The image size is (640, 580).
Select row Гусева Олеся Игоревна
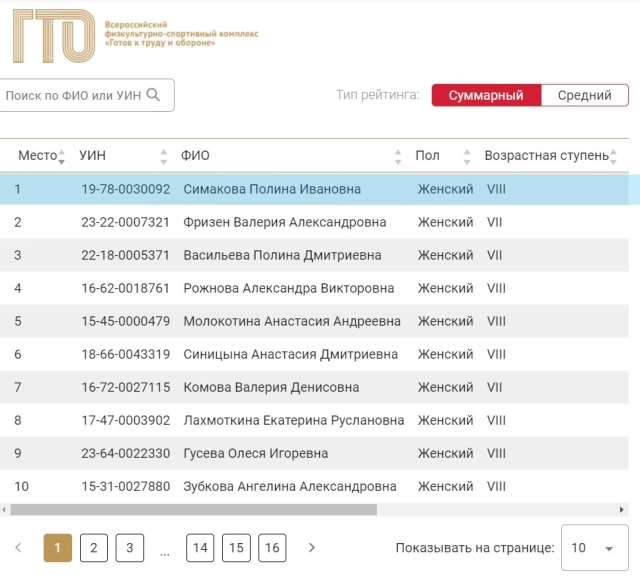pyautogui.click(x=314, y=453)
